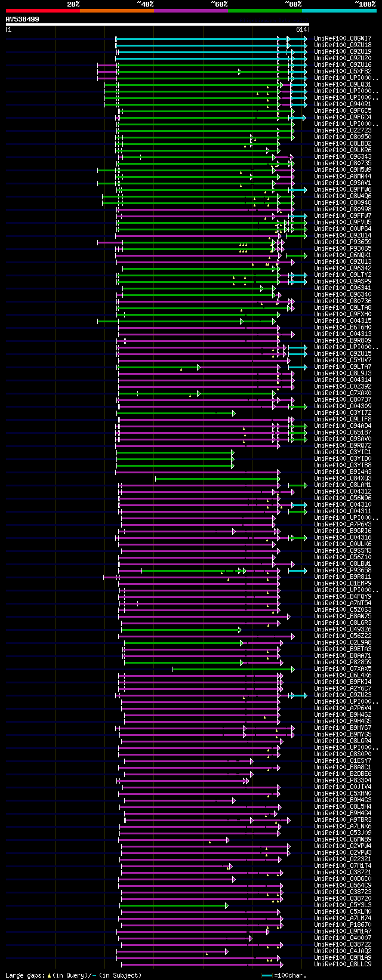Open hit UniRef100_Q9ZU20

pyautogui.click(x=343, y=58)
